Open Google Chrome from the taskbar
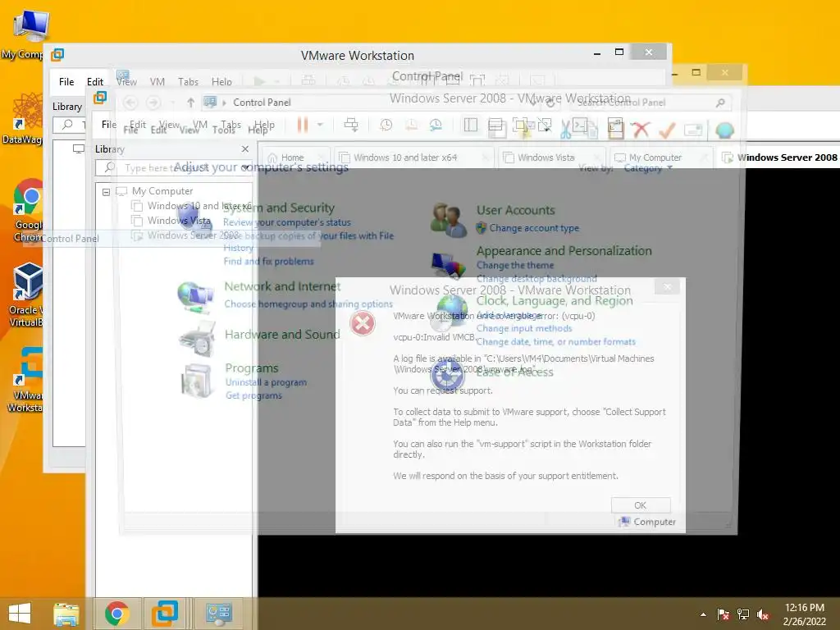840x630 pixels. 116,614
